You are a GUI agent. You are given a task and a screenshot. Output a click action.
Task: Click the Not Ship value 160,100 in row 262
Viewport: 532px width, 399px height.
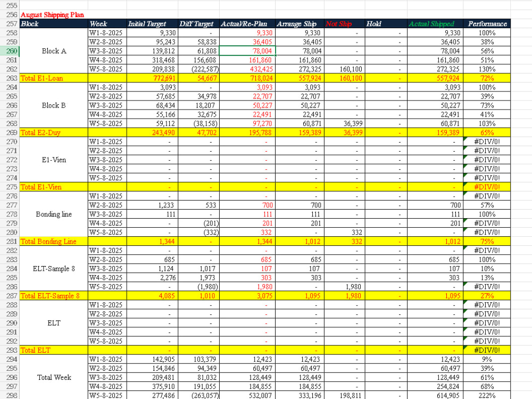[344, 69]
